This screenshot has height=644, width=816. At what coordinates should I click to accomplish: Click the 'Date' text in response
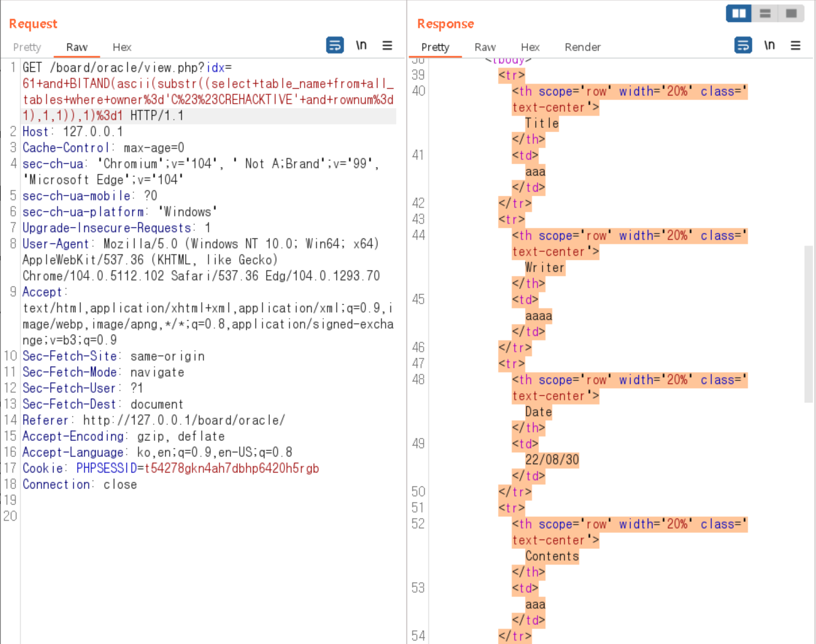(538, 412)
